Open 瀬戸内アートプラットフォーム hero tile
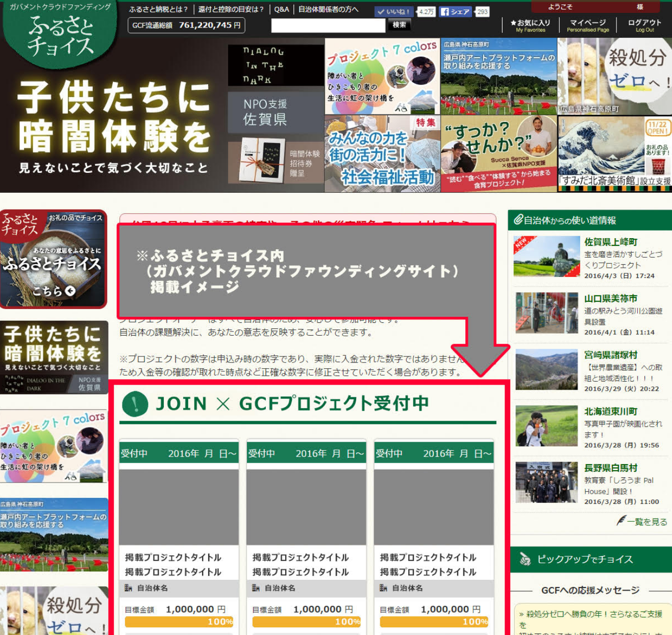This screenshot has width=672, height=635. click(499, 77)
